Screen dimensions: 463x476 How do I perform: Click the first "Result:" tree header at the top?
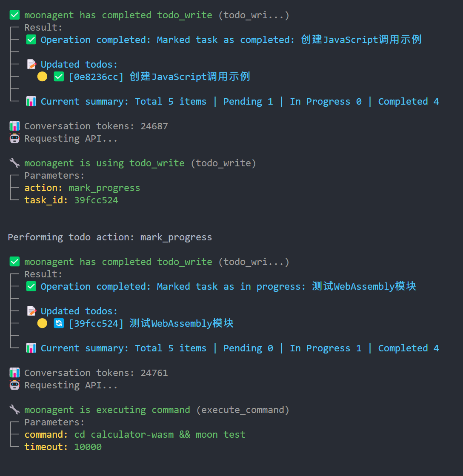coord(43,27)
